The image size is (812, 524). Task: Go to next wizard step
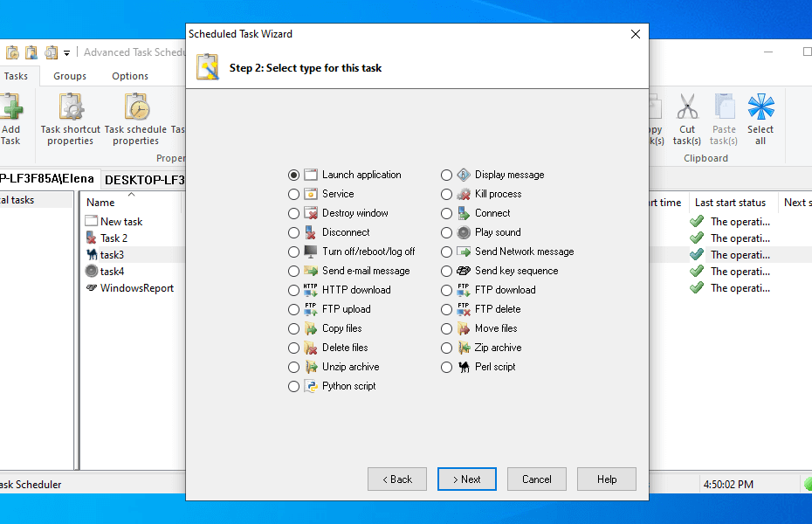click(466, 479)
